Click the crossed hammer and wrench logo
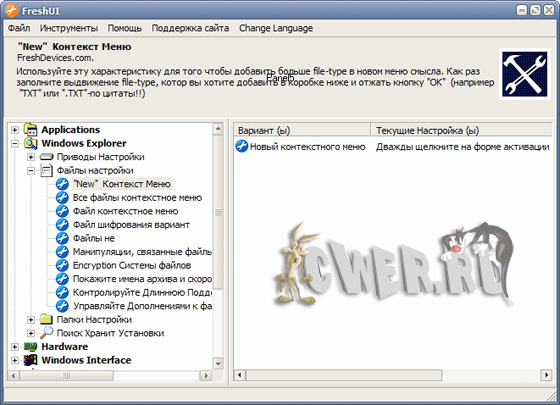This screenshot has height=405, width=560. tap(524, 74)
